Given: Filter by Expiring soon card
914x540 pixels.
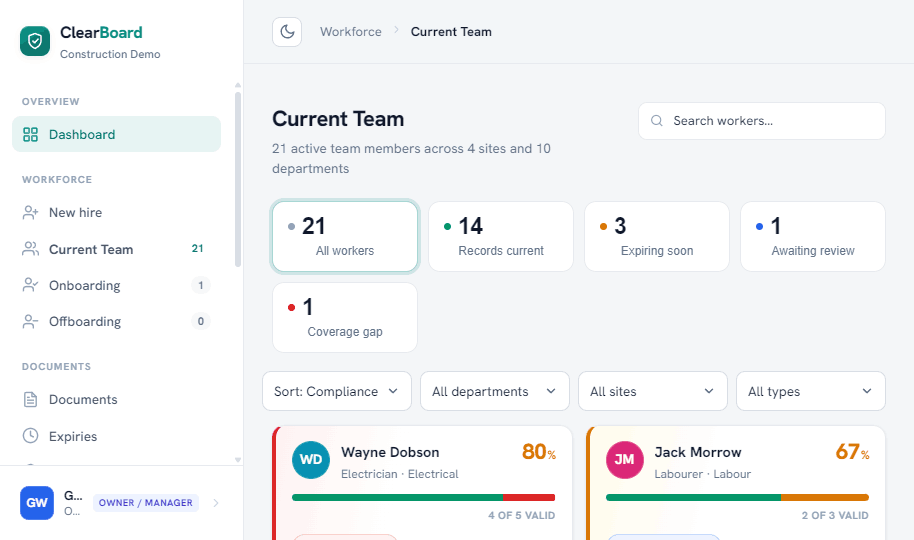Looking at the screenshot, I should 657,237.
